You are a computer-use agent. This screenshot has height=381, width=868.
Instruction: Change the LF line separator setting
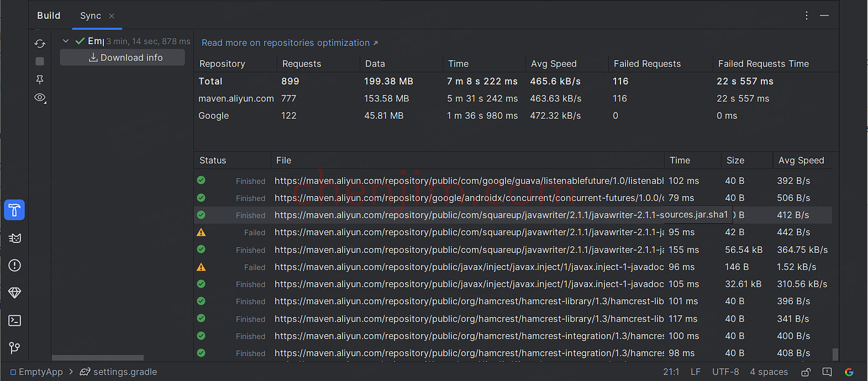click(x=696, y=372)
